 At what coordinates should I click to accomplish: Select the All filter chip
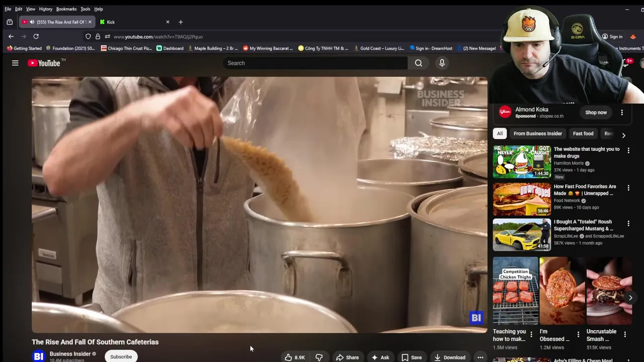click(500, 134)
